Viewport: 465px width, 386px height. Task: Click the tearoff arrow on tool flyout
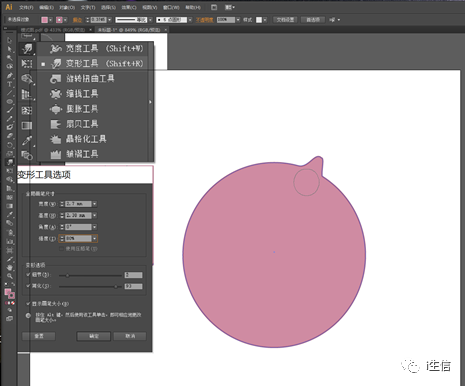(150, 102)
